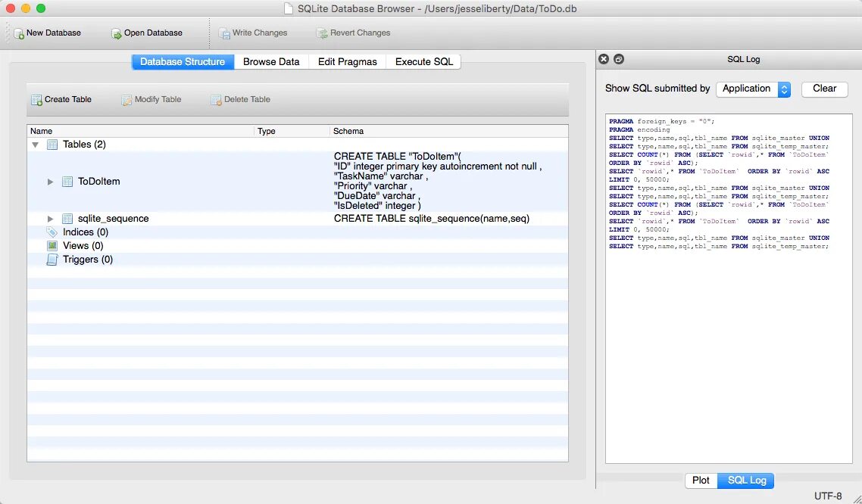Image resolution: width=862 pixels, height=504 pixels.
Task: Click the Create Table label
Action: (x=67, y=99)
